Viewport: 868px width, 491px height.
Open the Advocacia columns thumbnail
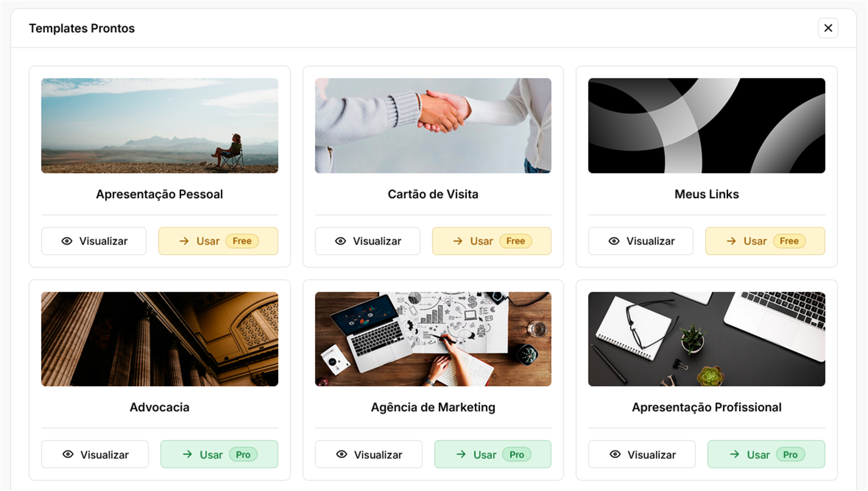(x=160, y=339)
